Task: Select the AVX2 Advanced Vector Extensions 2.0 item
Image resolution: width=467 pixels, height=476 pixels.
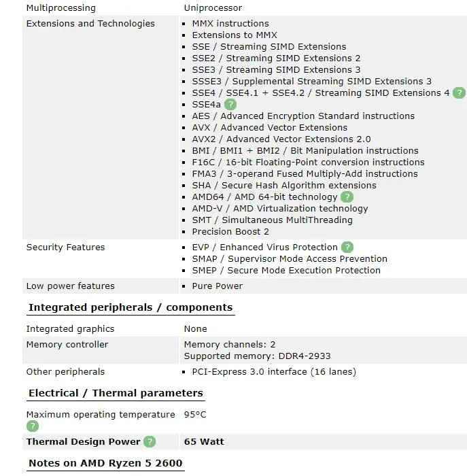Action: tap(281, 139)
